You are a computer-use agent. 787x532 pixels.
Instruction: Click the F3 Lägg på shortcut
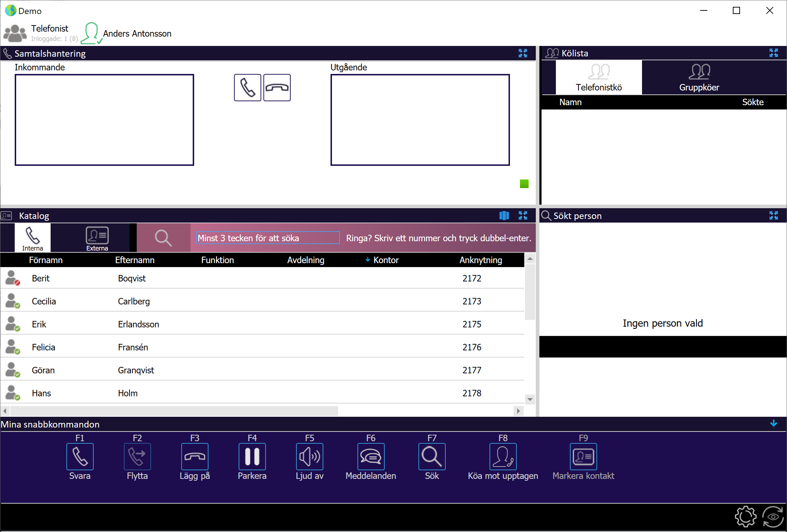tap(195, 456)
